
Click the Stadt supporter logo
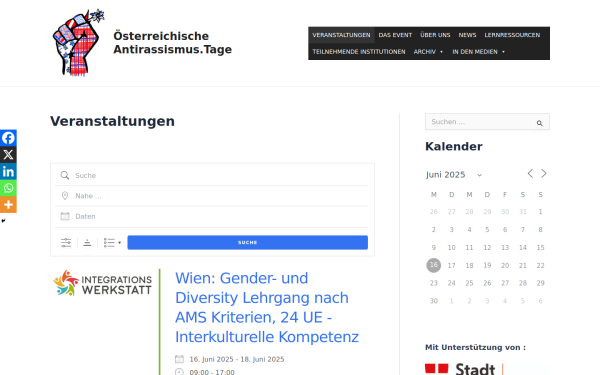pos(464,369)
